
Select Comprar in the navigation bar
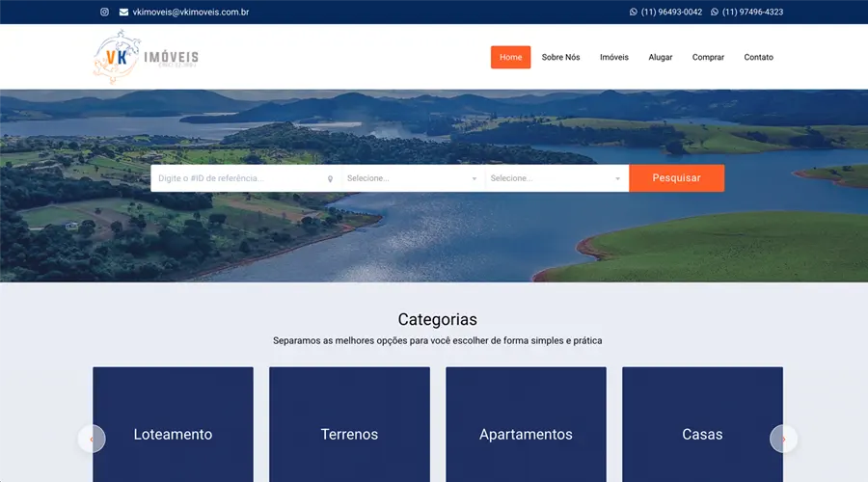click(x=708, y=57)
